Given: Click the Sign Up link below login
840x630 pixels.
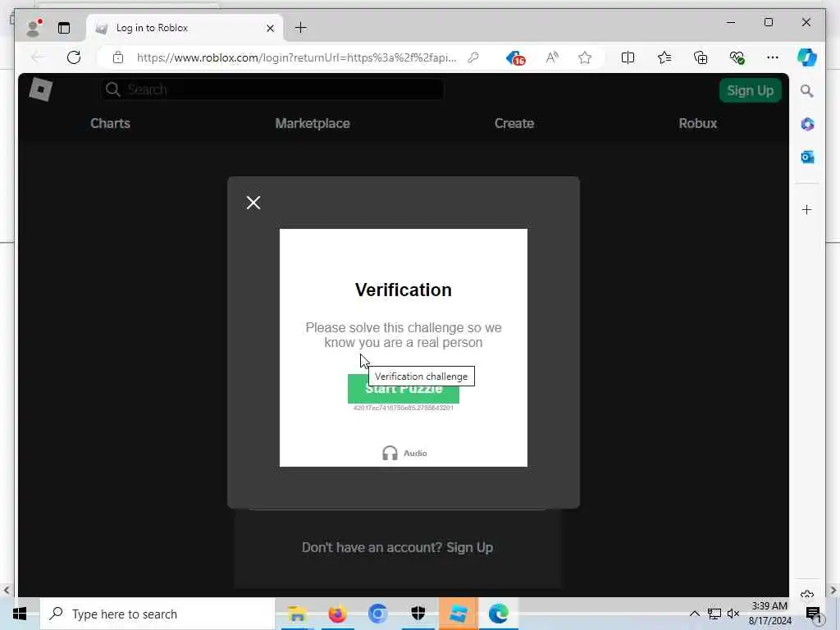Looking at the screenshot, I should tap(470, 547).
